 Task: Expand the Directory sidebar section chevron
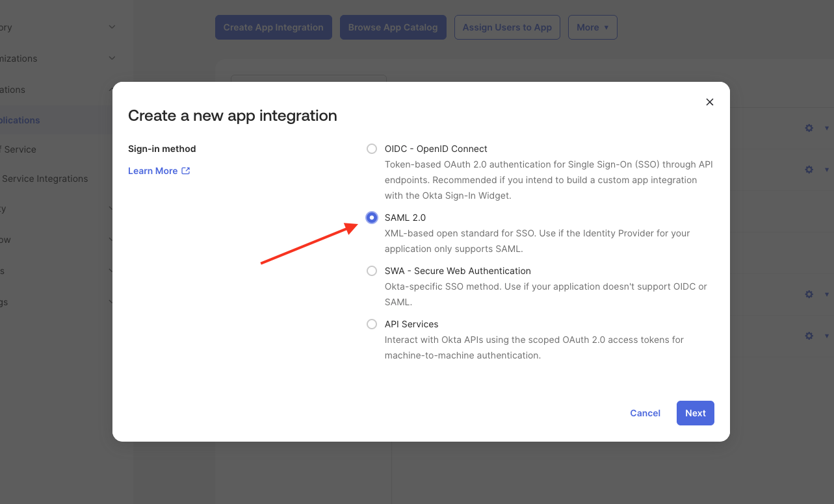(112, 27)
